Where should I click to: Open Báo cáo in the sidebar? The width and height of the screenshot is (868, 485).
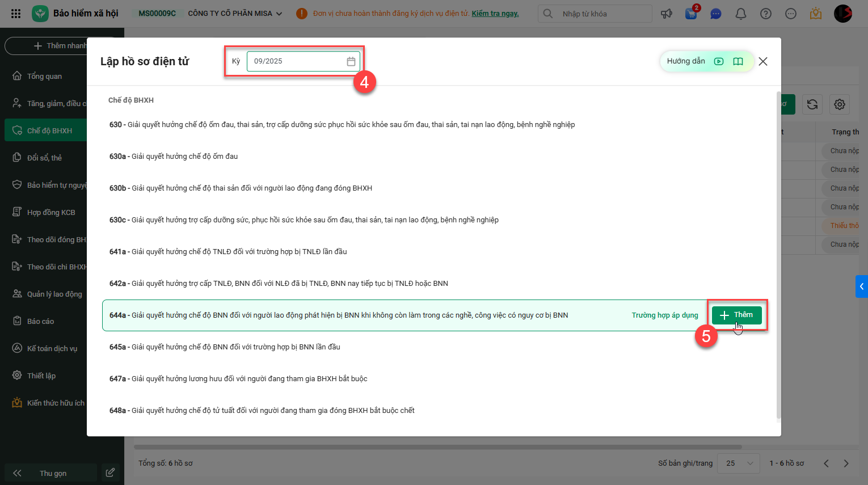tap(45, 321)
